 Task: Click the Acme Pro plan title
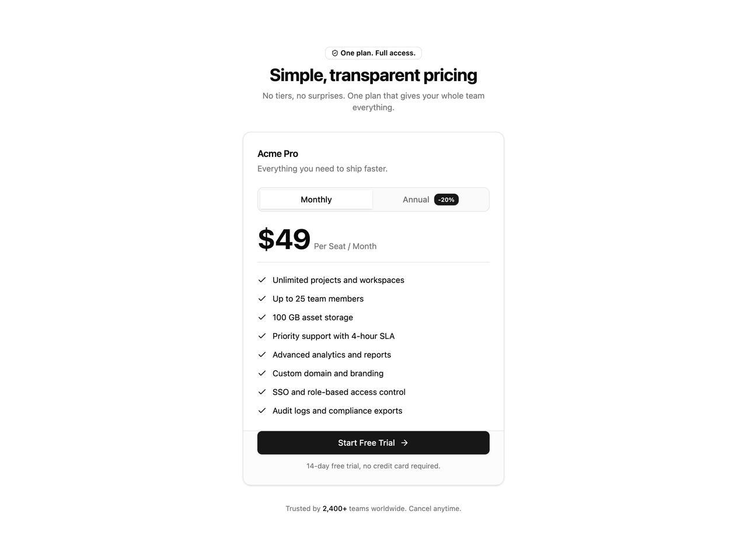[x=278, y=153]
